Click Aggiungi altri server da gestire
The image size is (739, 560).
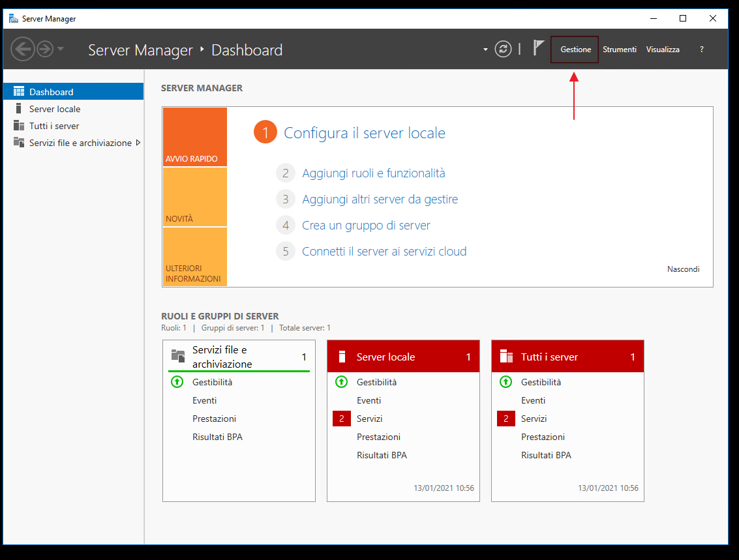point(380,199)
